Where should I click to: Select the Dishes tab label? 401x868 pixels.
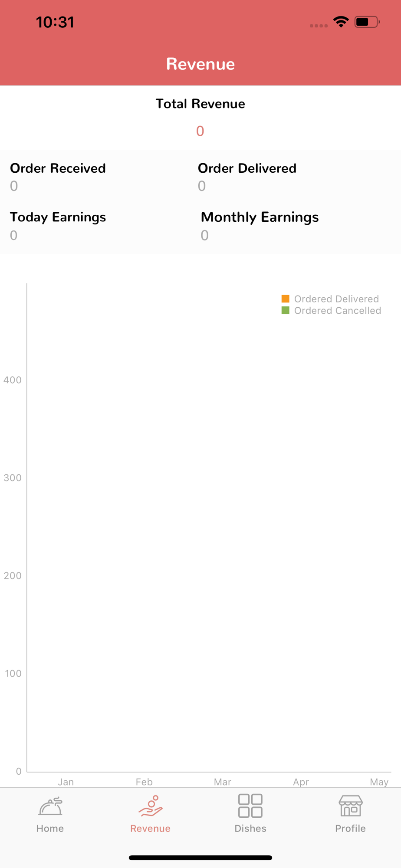click(250, 829)
